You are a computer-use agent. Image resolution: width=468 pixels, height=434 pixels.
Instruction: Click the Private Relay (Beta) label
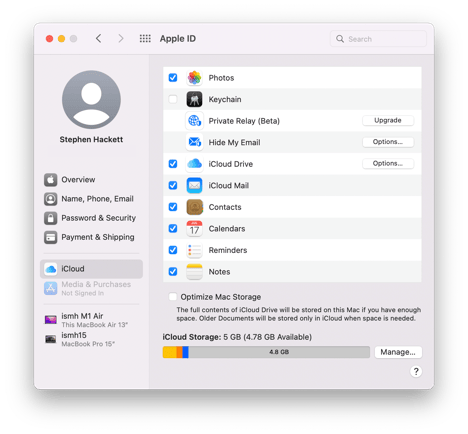click(x=244, y=121)
